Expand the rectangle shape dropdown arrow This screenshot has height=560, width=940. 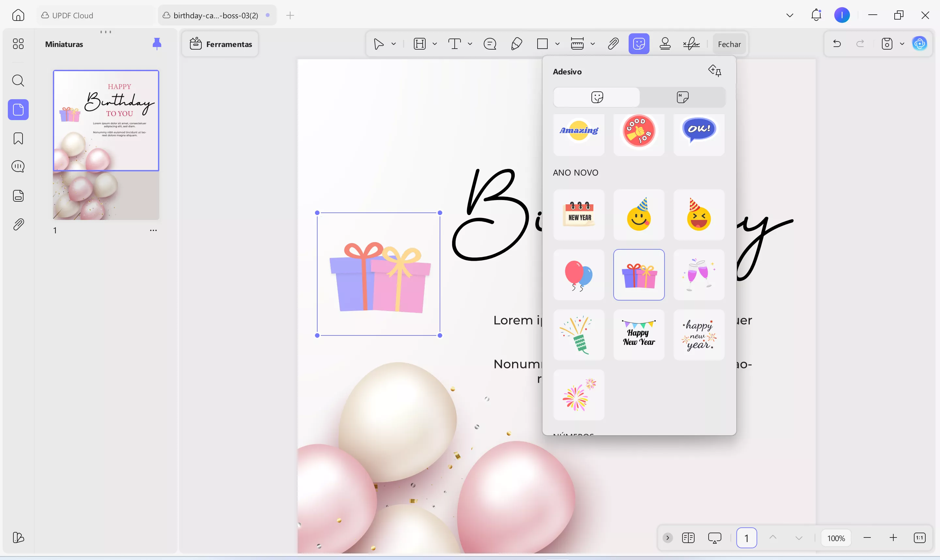pyautogui.click(x=557, y=44)
